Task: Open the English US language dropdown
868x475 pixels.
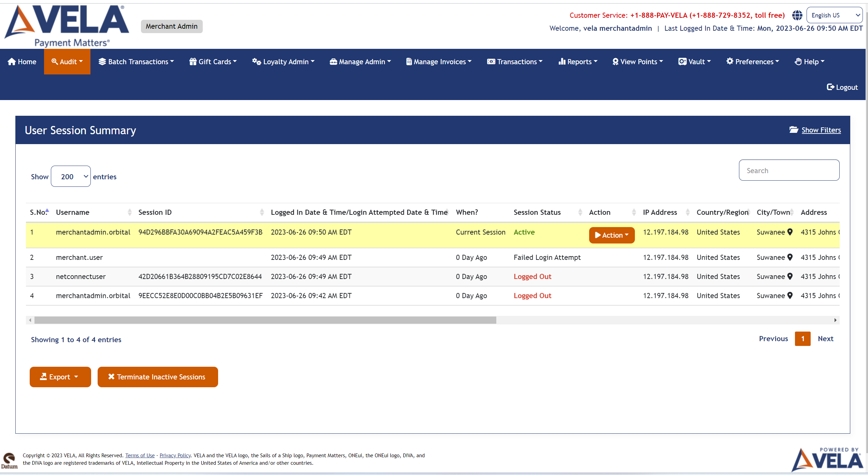Action: 835,15
